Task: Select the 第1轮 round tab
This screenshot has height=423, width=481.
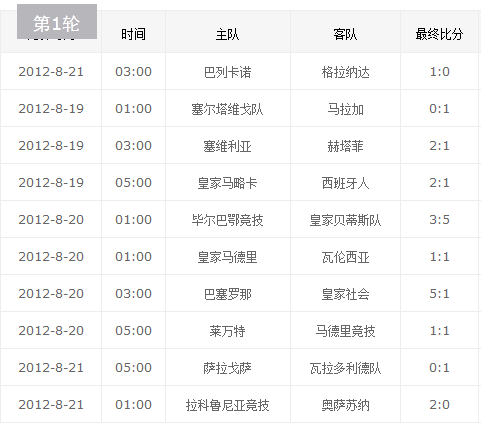Action: 57,22
